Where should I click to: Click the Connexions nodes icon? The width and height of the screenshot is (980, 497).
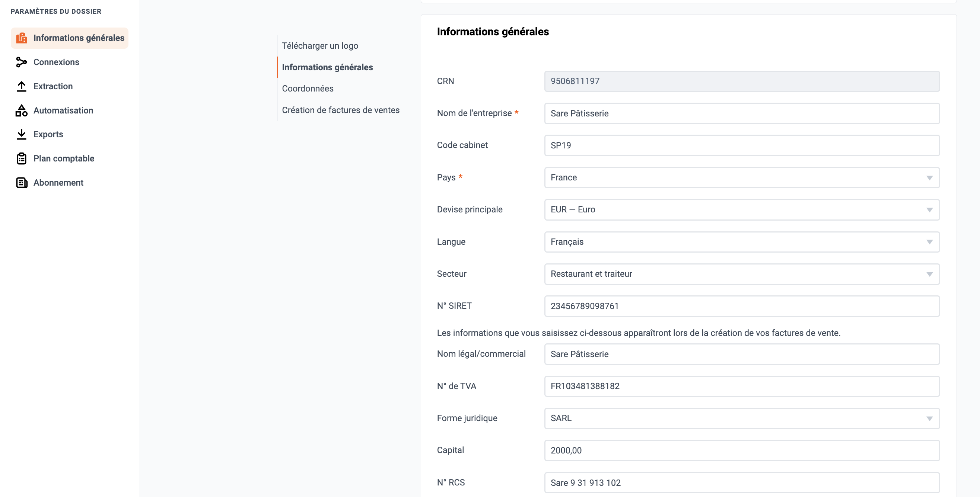[22, 62]
